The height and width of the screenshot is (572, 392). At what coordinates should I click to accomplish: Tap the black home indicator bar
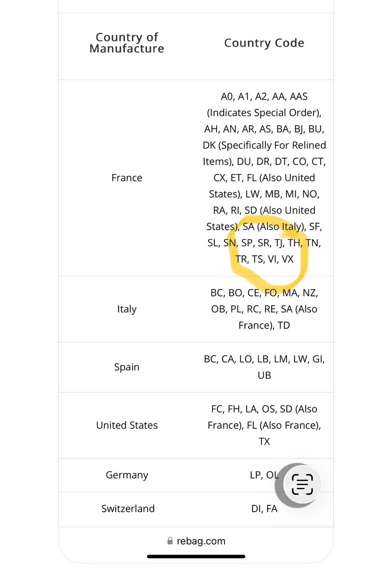pyautogui.click(x=196, y=556)
